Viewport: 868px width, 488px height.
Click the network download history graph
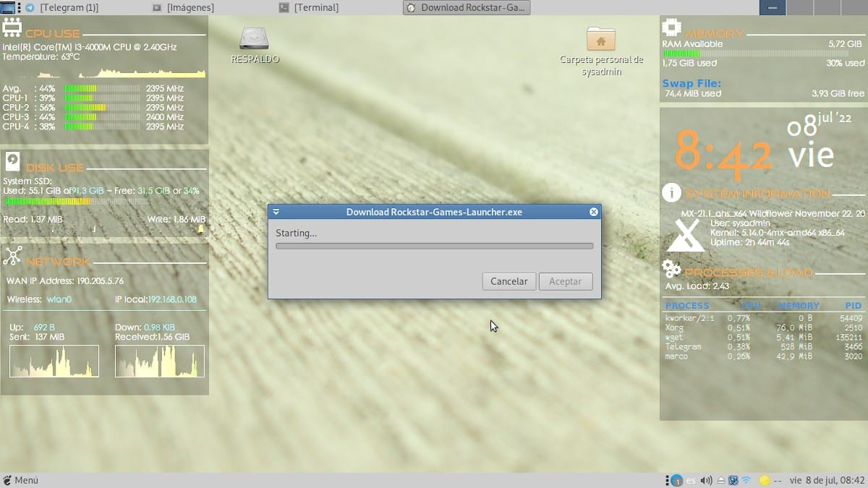pyautogui.click(x=160, y=361)
